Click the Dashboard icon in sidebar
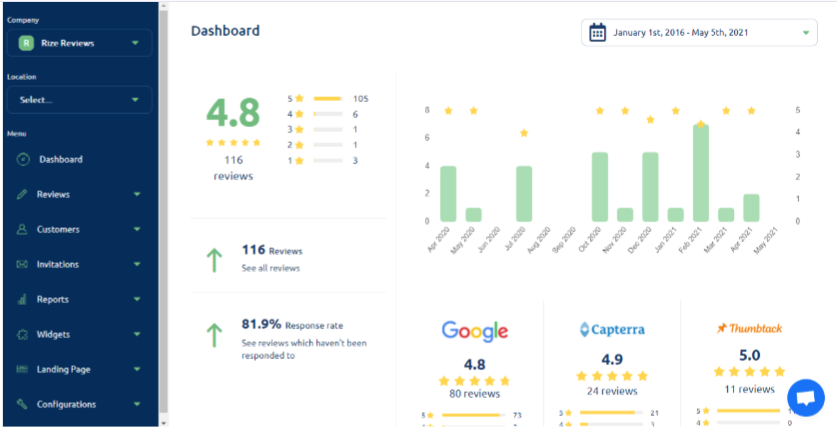Screen dimensions: 837x436 (x=23, y=159)
